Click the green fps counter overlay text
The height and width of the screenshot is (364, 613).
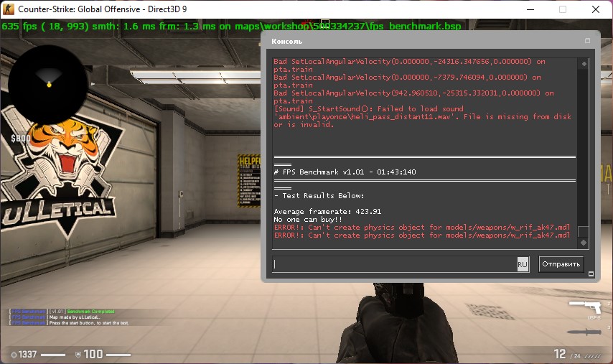(x=231, y=26)
